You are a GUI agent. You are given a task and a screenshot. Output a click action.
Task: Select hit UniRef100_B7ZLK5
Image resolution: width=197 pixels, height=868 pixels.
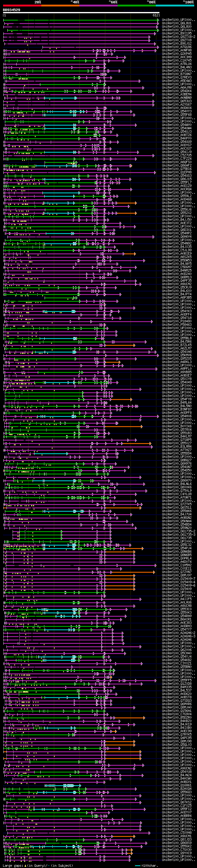coord(177,345)
